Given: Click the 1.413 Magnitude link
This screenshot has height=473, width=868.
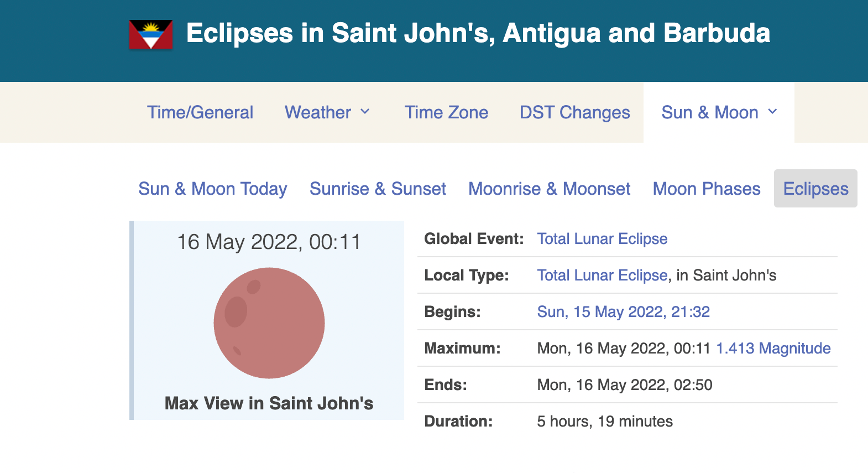Looking at the screenshot, I should click(x=773, y=348).
